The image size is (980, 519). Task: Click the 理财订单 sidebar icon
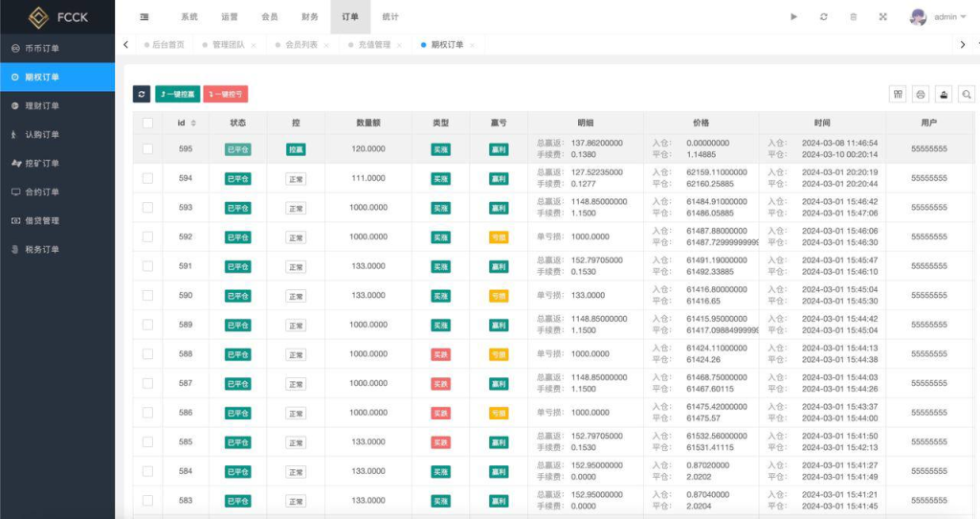click(x=15, y=105)
